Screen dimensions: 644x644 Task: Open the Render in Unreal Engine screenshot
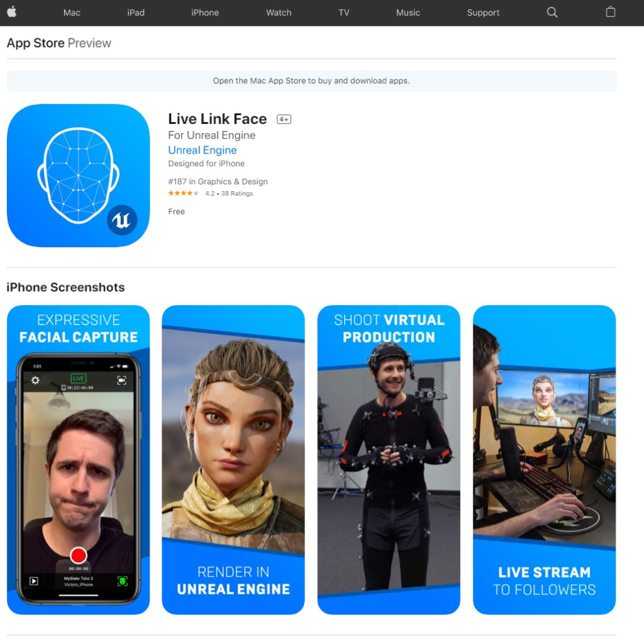point(233,460)
